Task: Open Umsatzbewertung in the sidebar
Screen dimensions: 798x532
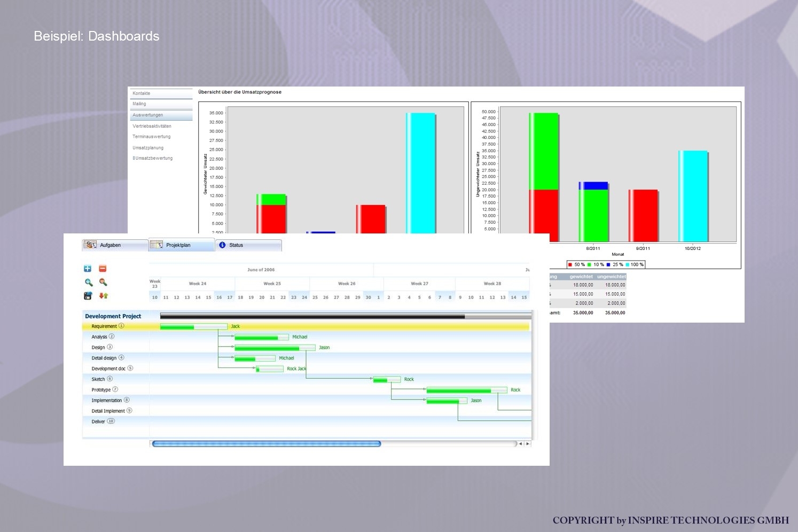Action: pos(153,158)
